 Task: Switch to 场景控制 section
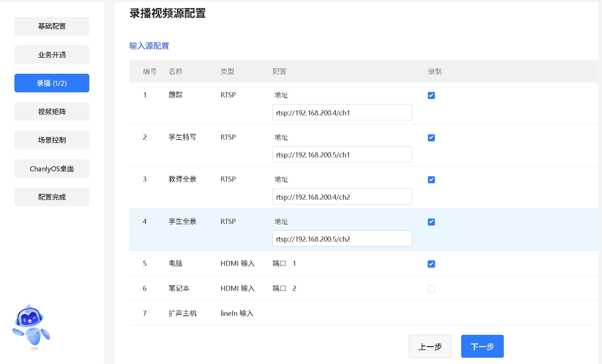coord(52,140)
